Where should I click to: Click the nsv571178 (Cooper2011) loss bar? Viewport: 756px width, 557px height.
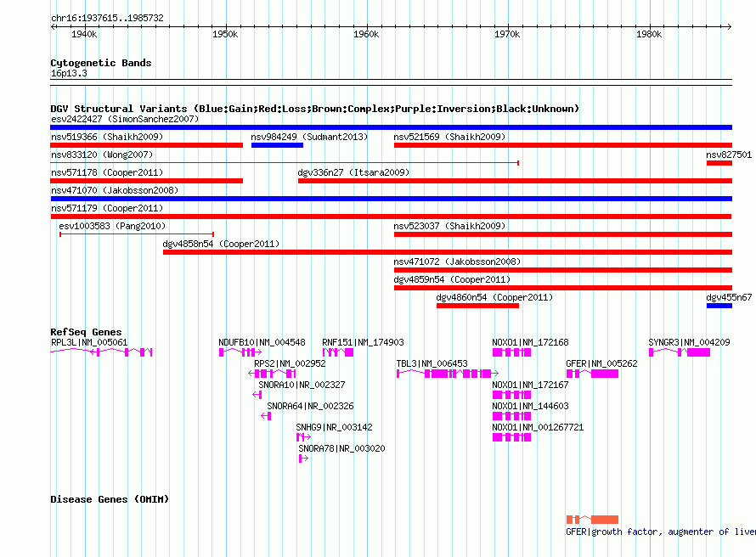click(x=147, y=181)
